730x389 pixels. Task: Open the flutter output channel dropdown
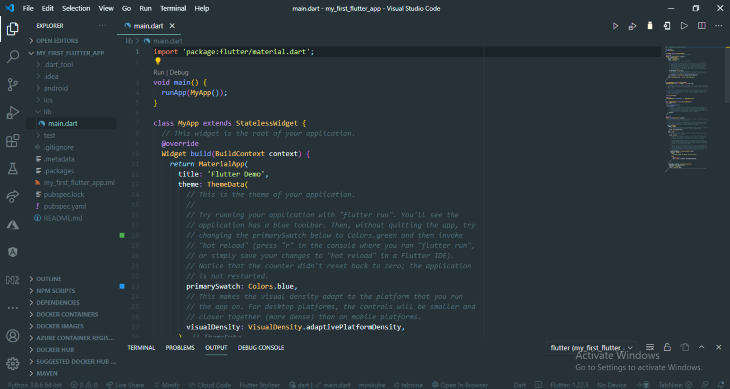[x=591, y=348]
